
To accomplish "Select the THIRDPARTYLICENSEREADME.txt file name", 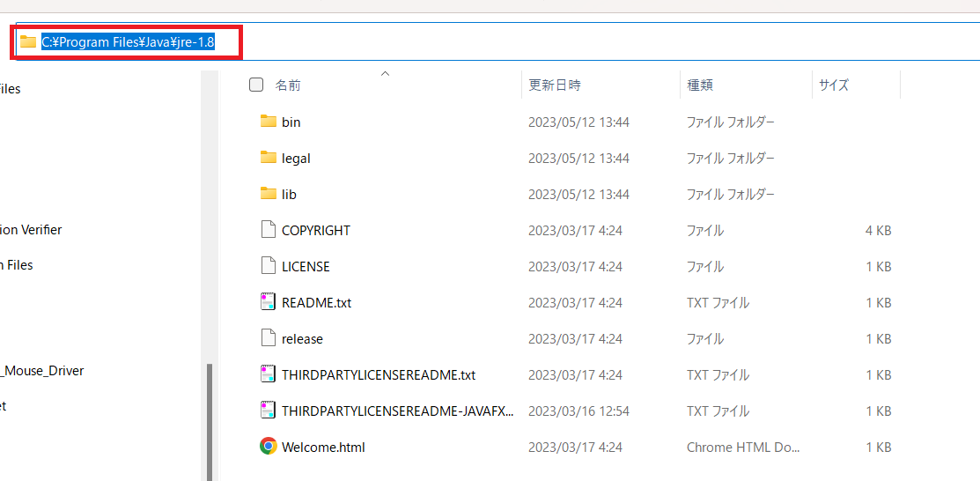I will click(379, 375).
